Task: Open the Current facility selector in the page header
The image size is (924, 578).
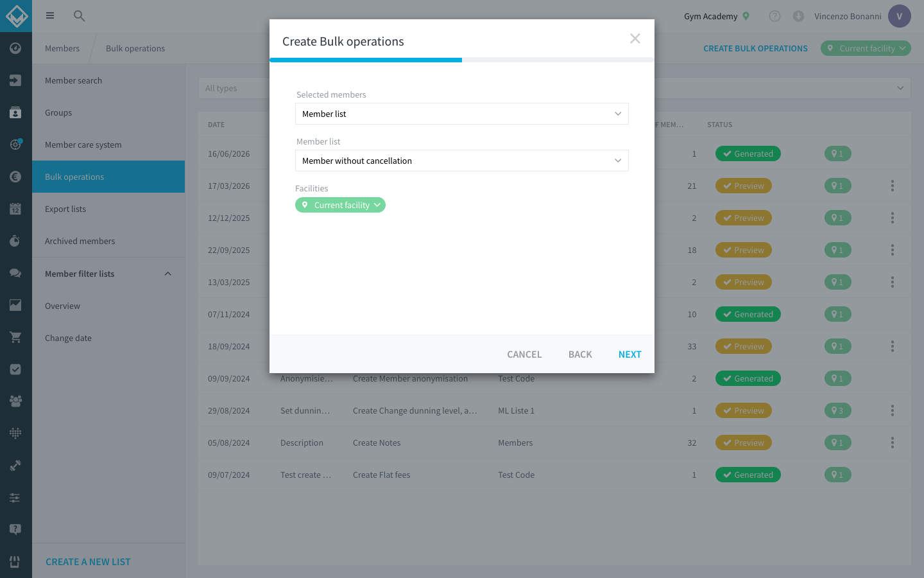Action: click(866, 48)
